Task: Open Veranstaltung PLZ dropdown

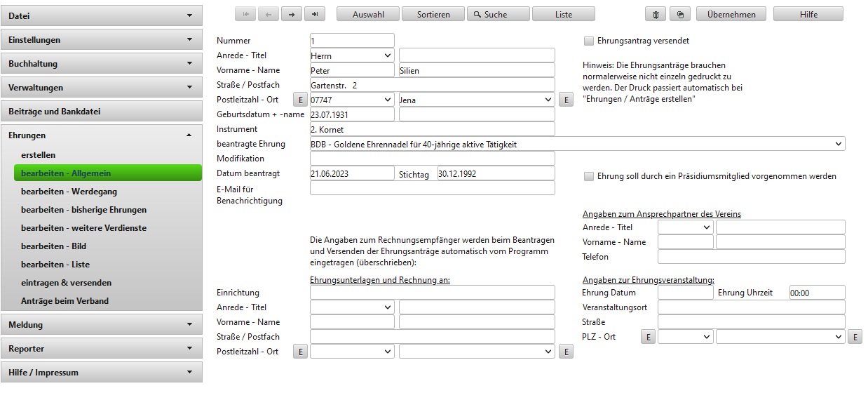Action: [686, 337]
